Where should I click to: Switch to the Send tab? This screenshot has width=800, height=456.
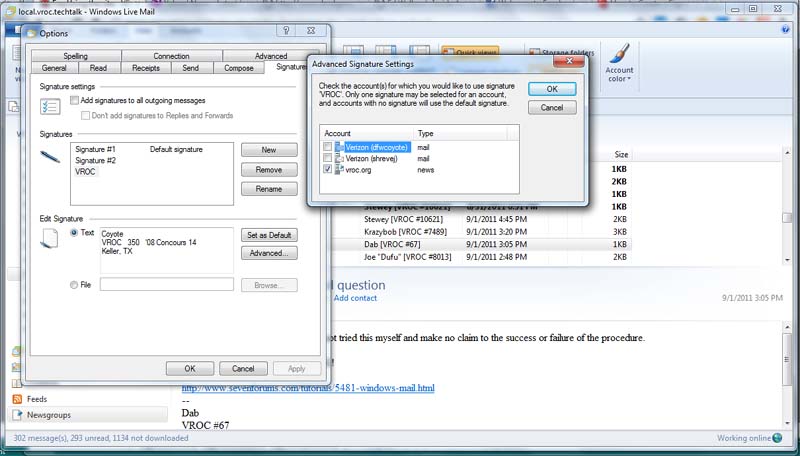click(190, 68)
